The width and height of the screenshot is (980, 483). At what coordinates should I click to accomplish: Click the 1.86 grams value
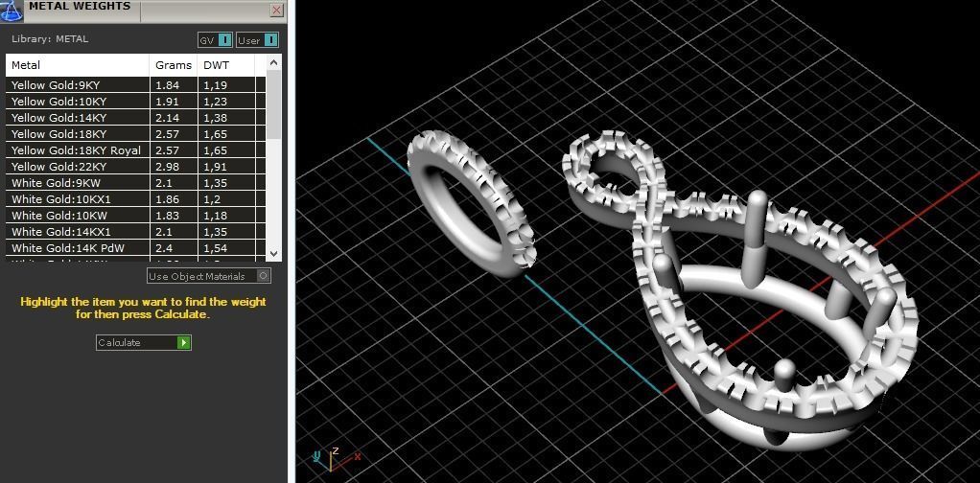[167, 199]
